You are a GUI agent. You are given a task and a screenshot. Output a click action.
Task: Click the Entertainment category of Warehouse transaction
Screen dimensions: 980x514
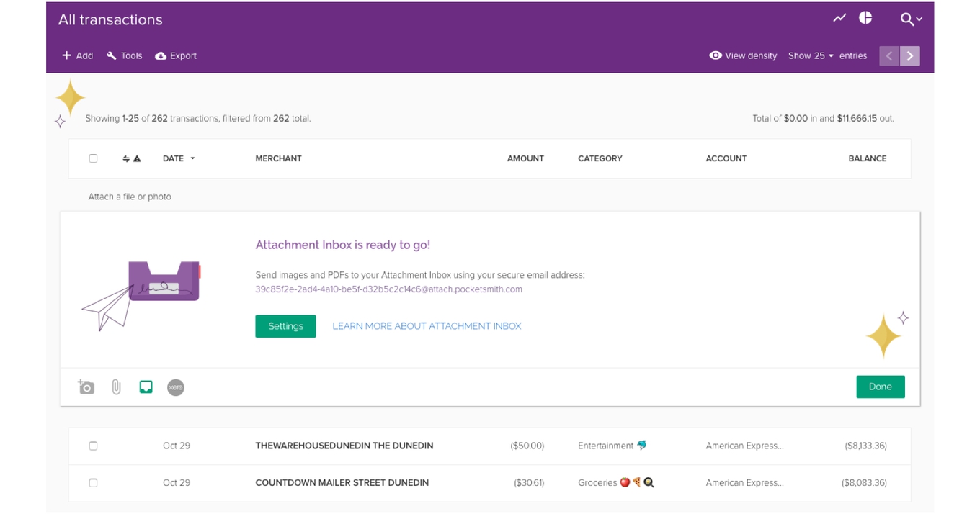(605, 446)
